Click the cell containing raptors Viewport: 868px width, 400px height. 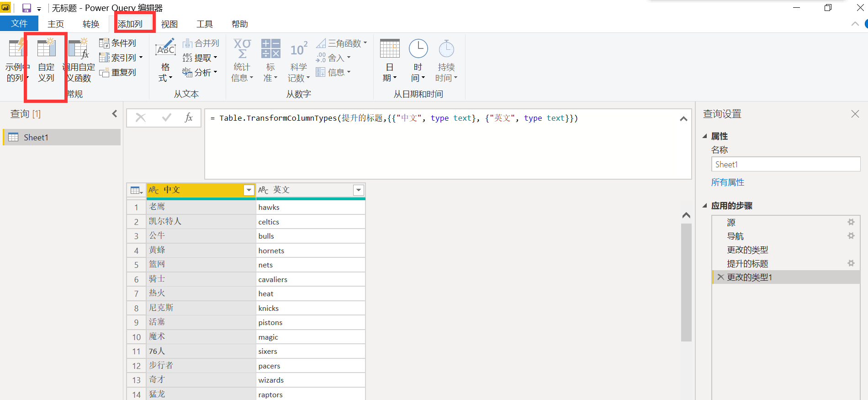point(311,395)
